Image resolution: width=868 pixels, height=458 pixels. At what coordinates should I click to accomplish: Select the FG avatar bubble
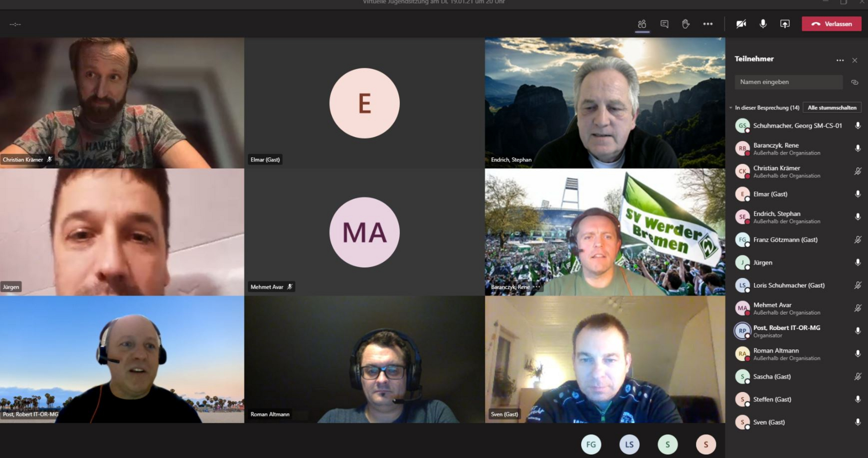click(x=591, y=444)
